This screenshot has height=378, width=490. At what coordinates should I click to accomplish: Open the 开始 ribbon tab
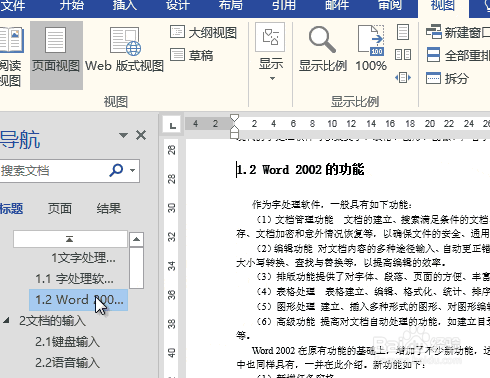pyautogui.click(x=72, y=5)
